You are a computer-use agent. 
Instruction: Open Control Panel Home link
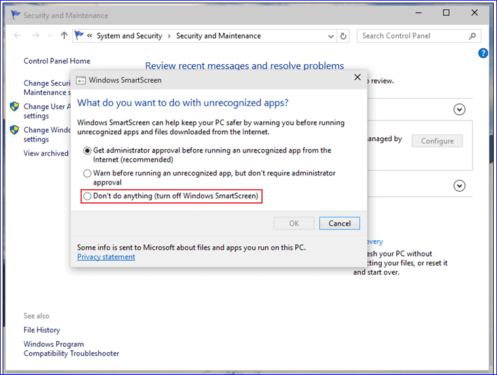coord(57,61)
